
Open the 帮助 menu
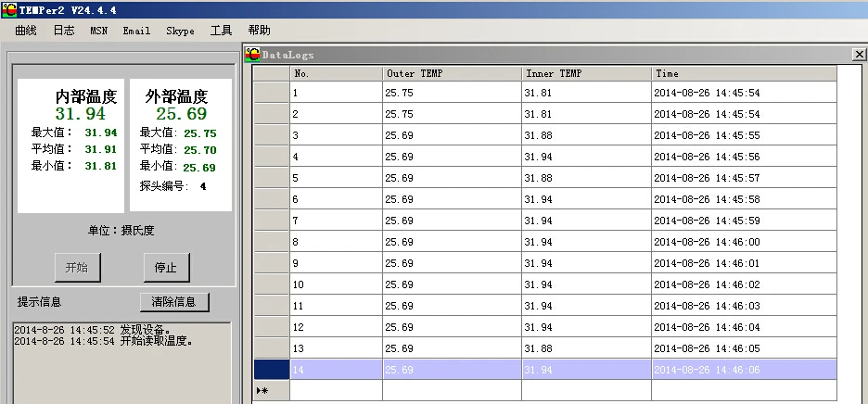point(259,31)
